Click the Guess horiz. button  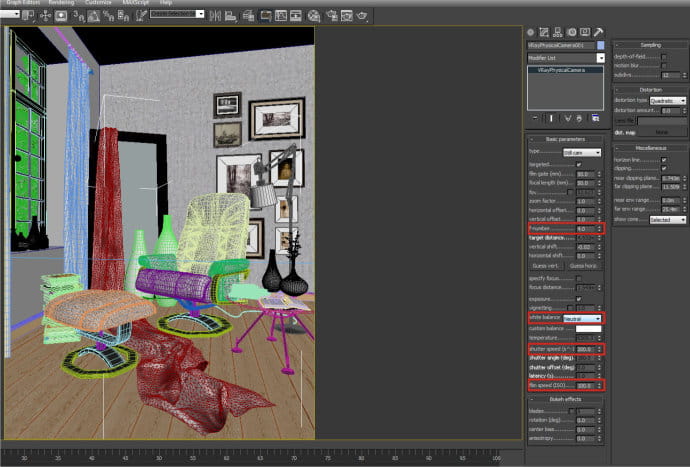(x=583, y=266)
